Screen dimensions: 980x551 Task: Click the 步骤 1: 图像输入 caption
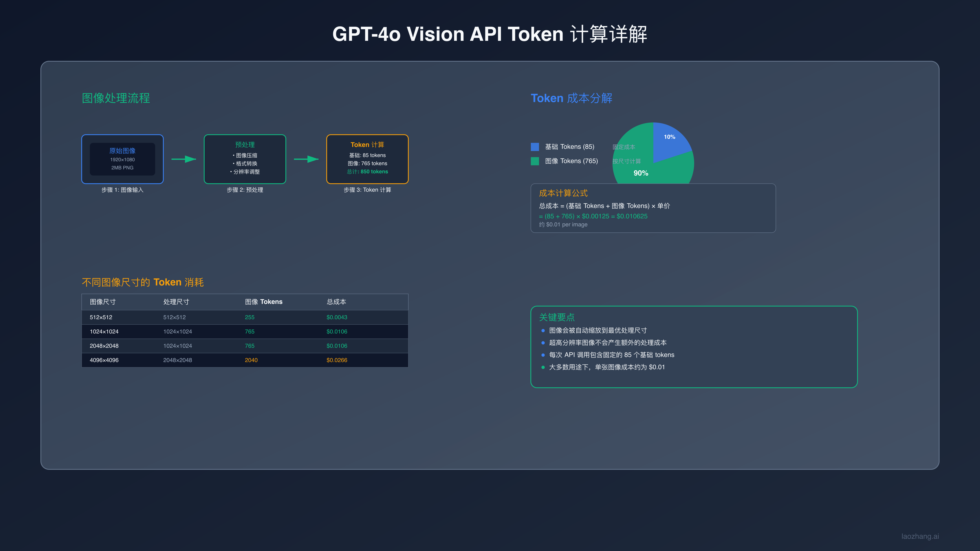coord(122,190)
